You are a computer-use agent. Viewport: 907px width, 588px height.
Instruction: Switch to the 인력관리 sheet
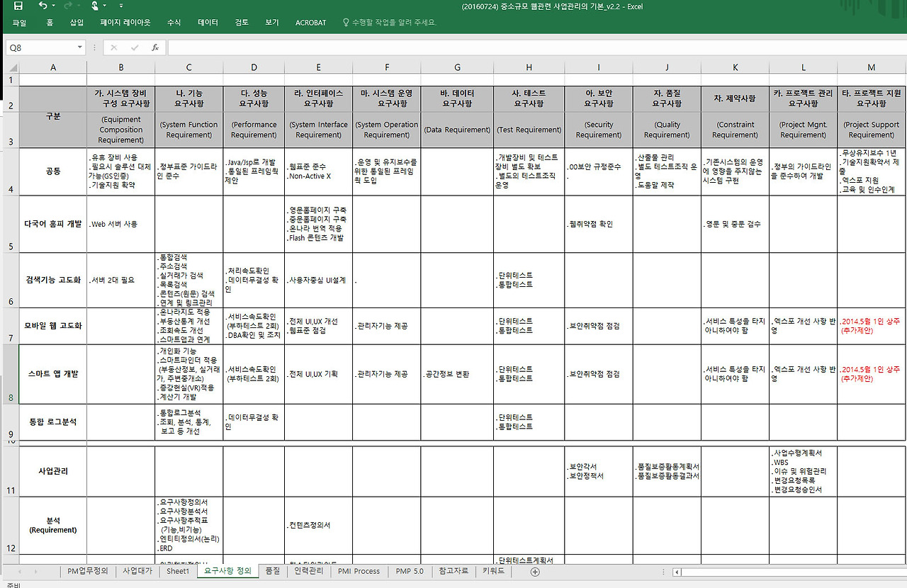(309, 571)
